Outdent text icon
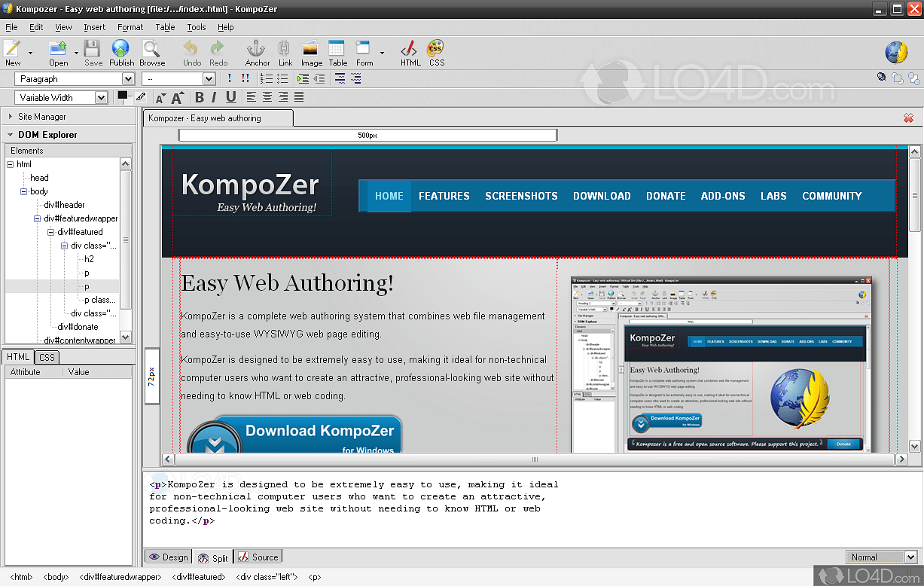This screenshot has height=586, width=924. coord(319,78)
